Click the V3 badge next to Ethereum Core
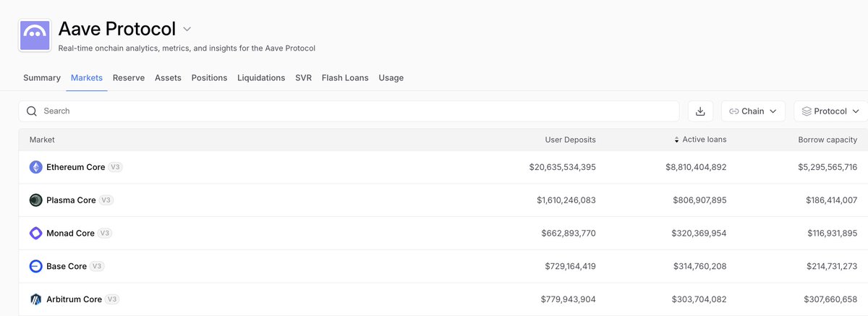Screen dimensions: 868x316 [116, 167]
